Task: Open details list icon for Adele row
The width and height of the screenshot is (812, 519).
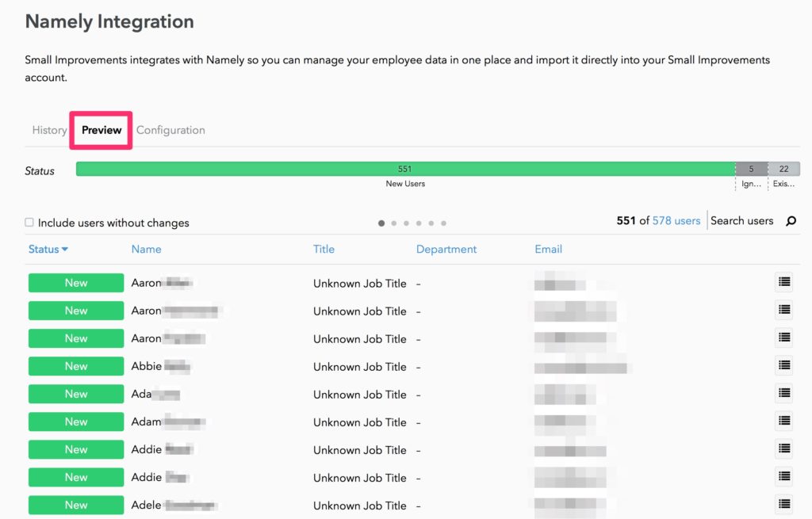Action: (x=783, y=504)
